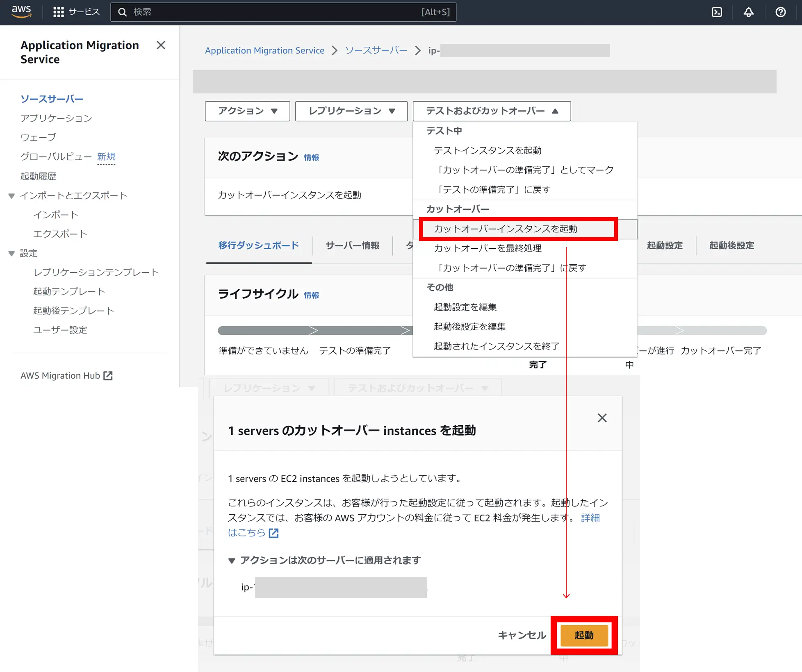Image resolution: width=802 pixels, height=672 pixels.
Task: Select 「カットオーバーの準備完了」としてマーク
Action: (x=525, y=170)
